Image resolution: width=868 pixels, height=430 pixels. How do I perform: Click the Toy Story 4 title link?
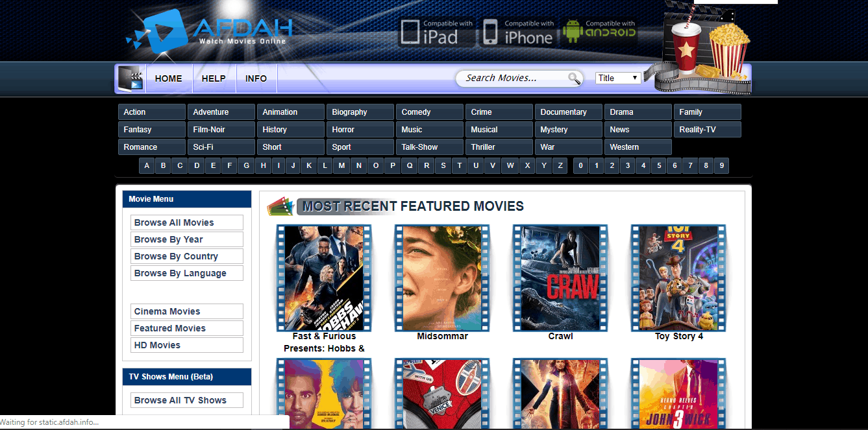tap(679, 336)
